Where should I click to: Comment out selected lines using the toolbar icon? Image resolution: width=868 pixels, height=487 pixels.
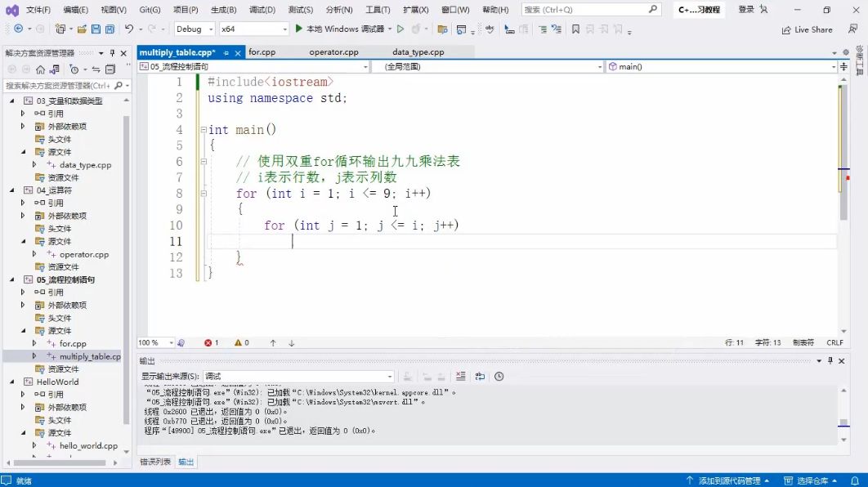point(543,29)
